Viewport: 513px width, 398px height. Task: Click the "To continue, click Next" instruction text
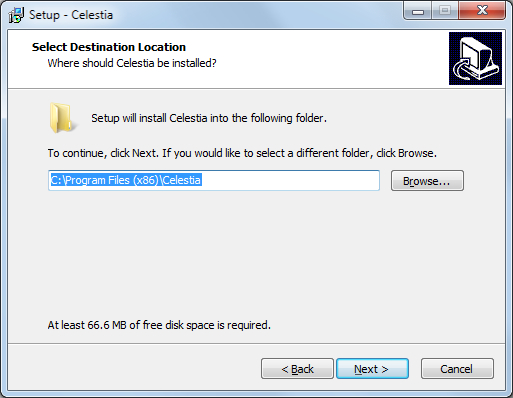(x=242, y=153)
